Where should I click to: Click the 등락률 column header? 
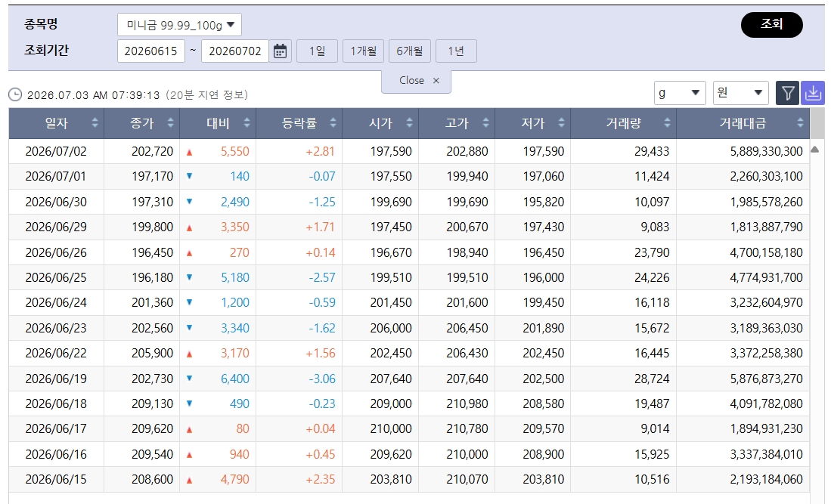point(299,123)
